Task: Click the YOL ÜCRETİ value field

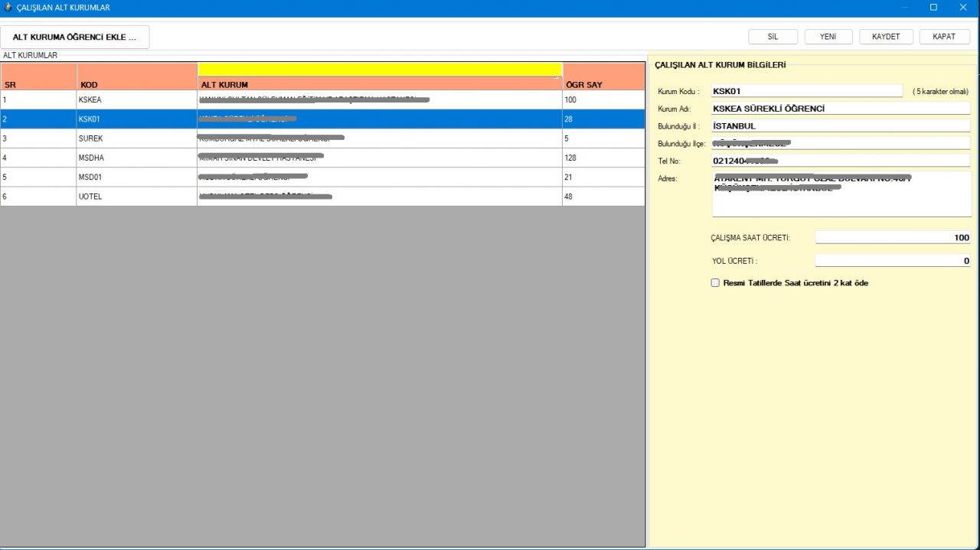Action: [892, 261]
